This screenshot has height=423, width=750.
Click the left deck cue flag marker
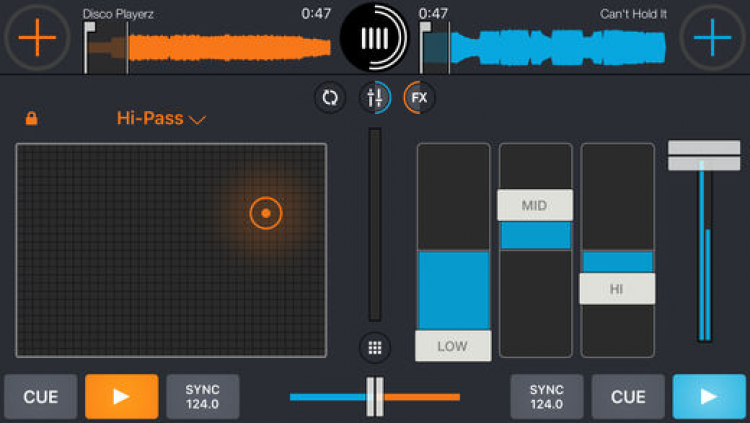click(x=88, y=47)
